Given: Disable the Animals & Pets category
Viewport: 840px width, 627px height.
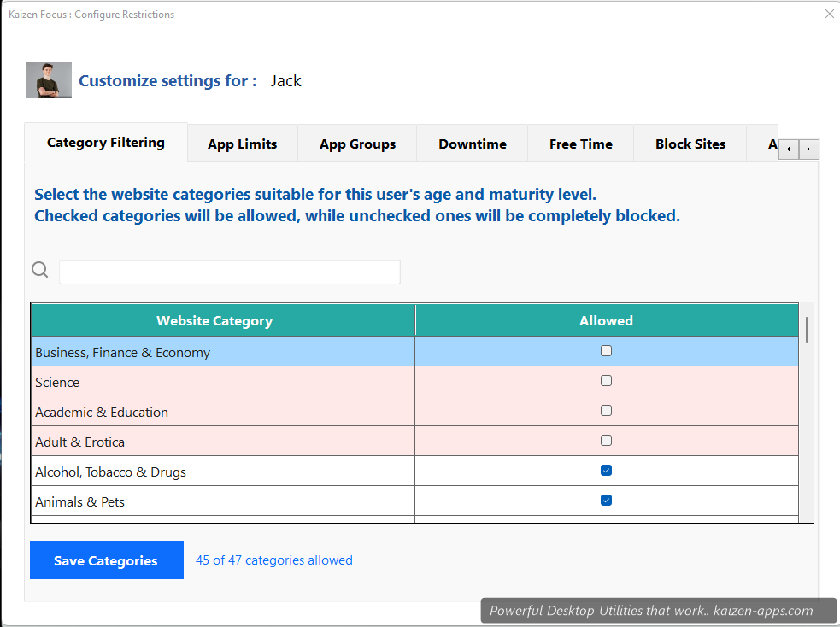Looking at the screenshot, I should [x=606, y=500].
